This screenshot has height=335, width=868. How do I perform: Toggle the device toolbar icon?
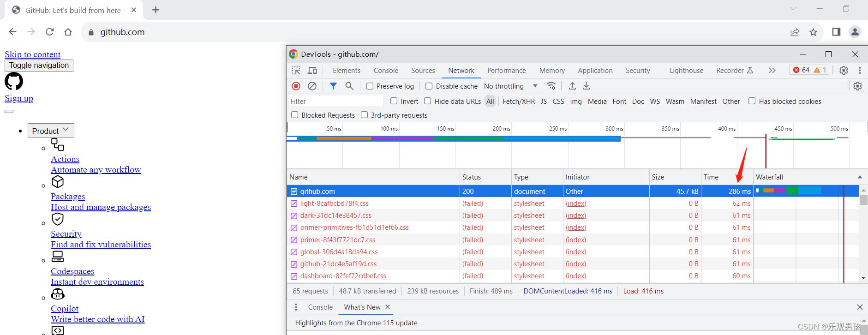pyautogui.click(x=312, y=71)
